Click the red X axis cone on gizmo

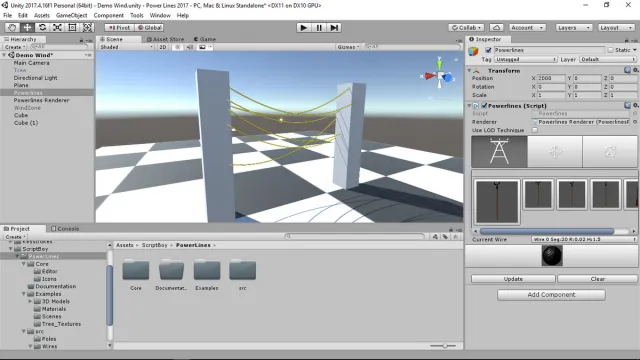(x=430, y=76)
